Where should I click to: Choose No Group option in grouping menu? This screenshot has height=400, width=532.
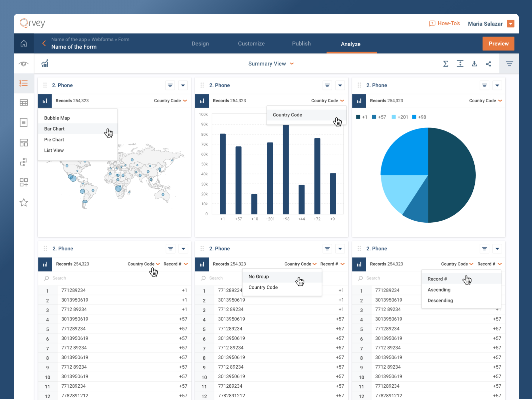(282, 277)
